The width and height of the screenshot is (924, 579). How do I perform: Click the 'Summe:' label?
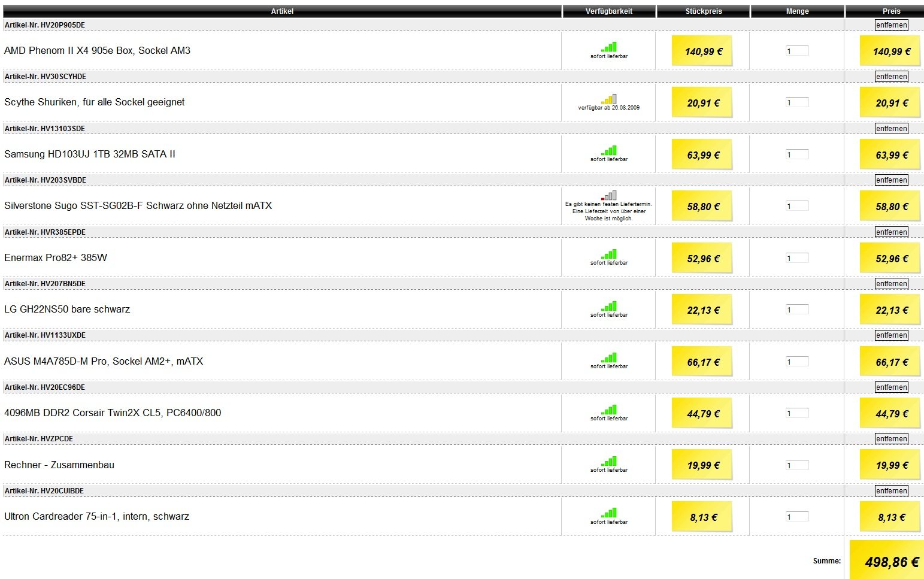pyautogui.click(x=827, y=561)
